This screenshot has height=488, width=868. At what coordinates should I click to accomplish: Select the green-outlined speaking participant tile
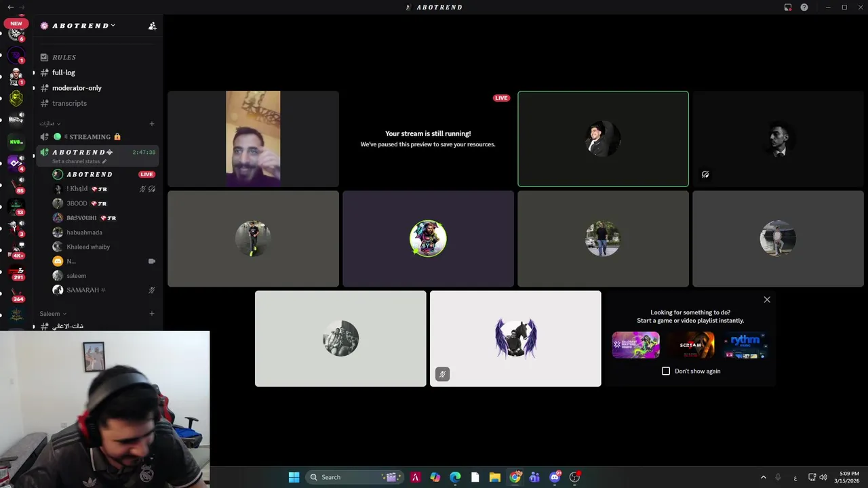(603, 139)
